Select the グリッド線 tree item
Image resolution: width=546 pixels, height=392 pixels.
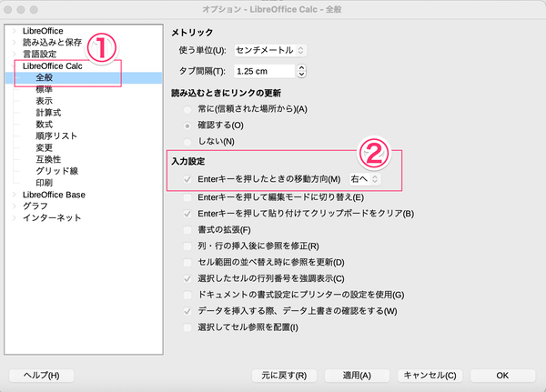tap(57, 171)
